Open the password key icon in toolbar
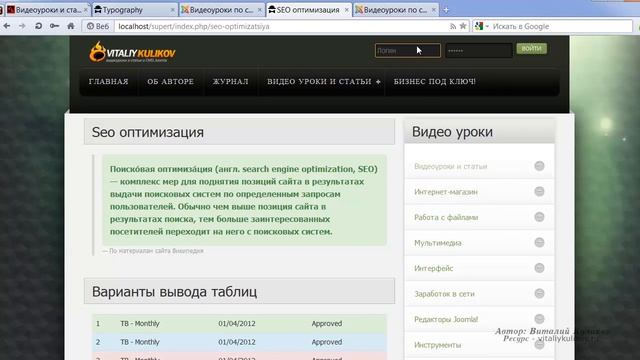This screenshot has height=360, width=640. (54, 26)
